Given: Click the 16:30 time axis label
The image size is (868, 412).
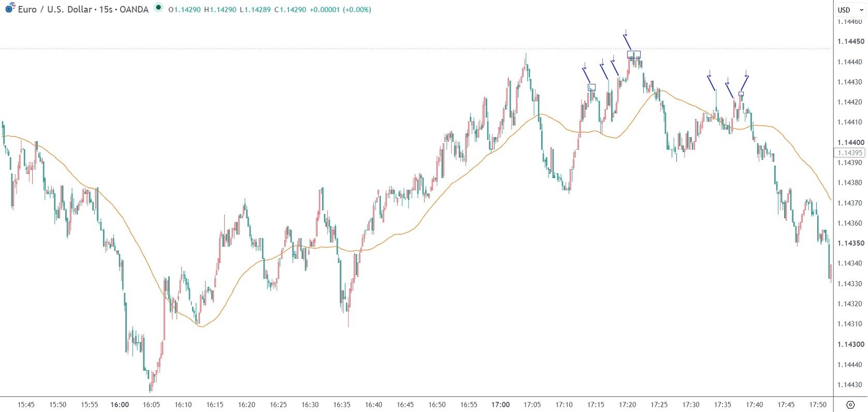Looking at the screenshot, I should coord(310,405).
